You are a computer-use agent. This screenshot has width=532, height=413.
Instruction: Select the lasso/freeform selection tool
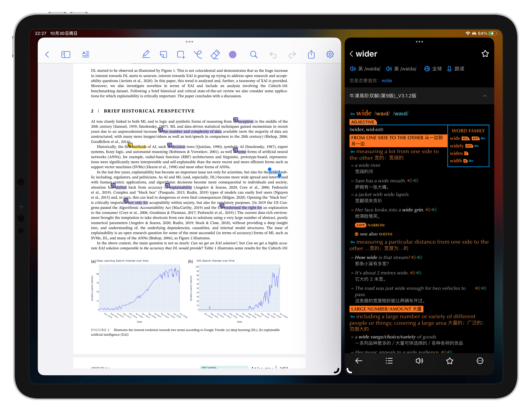[x=198, y=54]
